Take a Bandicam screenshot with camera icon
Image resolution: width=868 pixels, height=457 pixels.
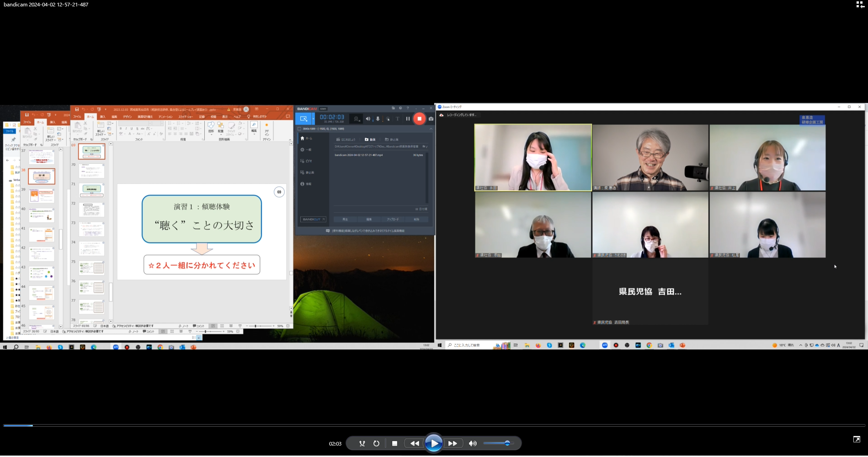coord(431,119)
